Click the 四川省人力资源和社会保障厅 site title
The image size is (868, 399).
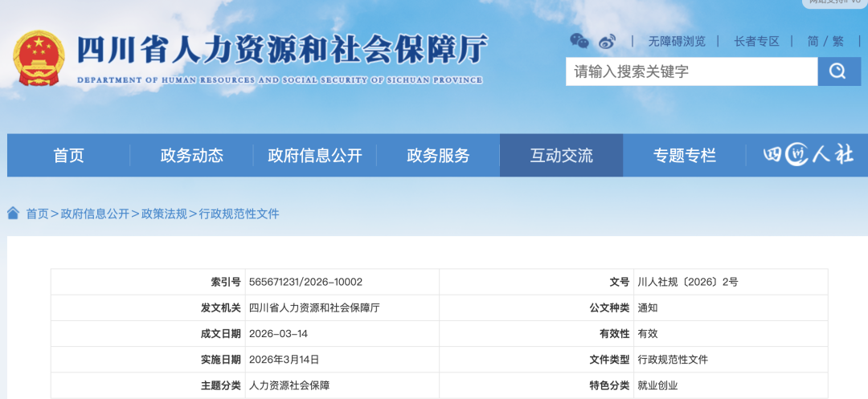point(282,50)
